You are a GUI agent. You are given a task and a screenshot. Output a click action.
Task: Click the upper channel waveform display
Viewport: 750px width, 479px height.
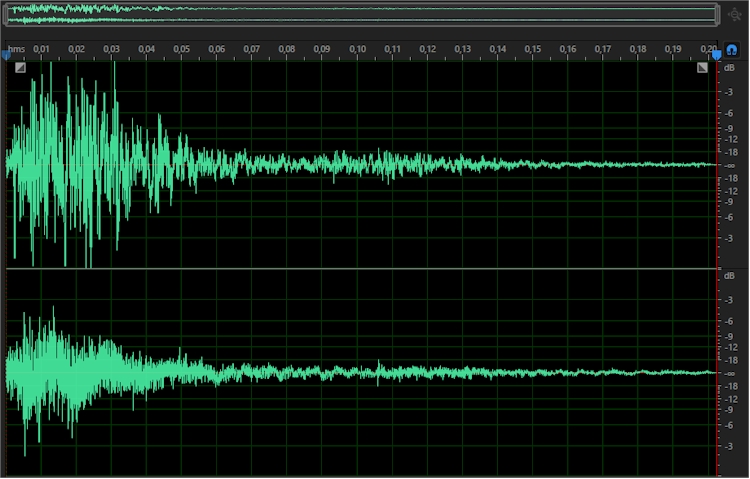[x=361, y=164]
